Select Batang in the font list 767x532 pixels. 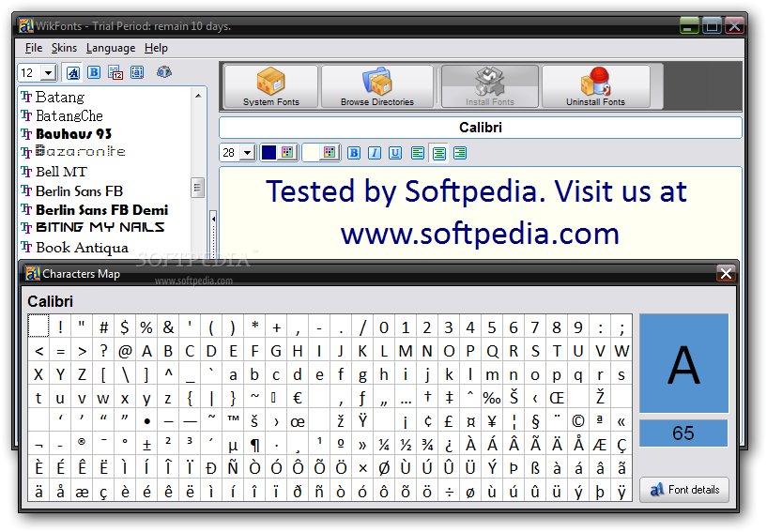click(x=60, y=97)
